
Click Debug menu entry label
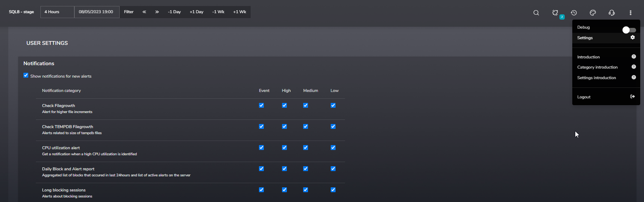pos(583,27)
